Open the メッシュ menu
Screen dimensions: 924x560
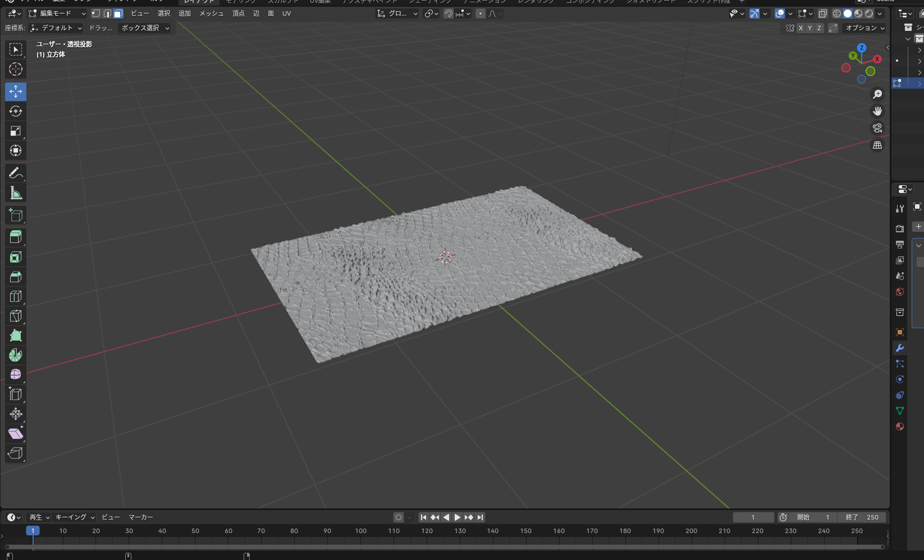click(x=211, y=13)
